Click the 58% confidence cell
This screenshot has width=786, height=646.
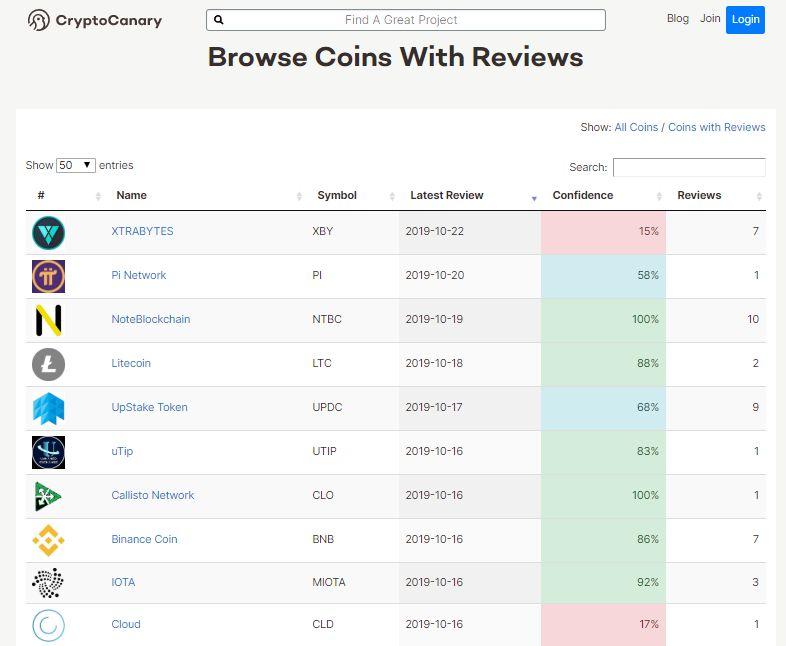[604, 276]
